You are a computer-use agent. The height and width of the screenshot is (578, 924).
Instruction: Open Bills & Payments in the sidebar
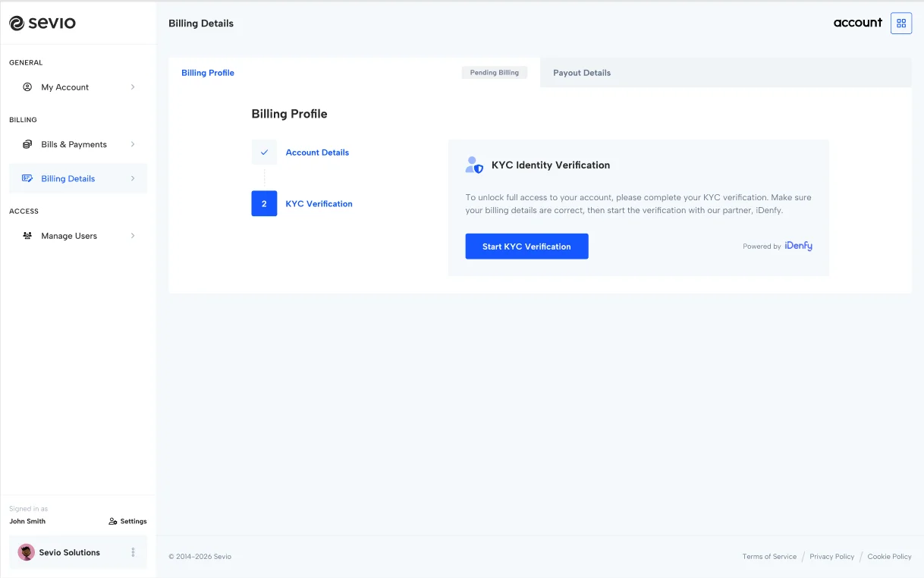click(x=78, y=144)
